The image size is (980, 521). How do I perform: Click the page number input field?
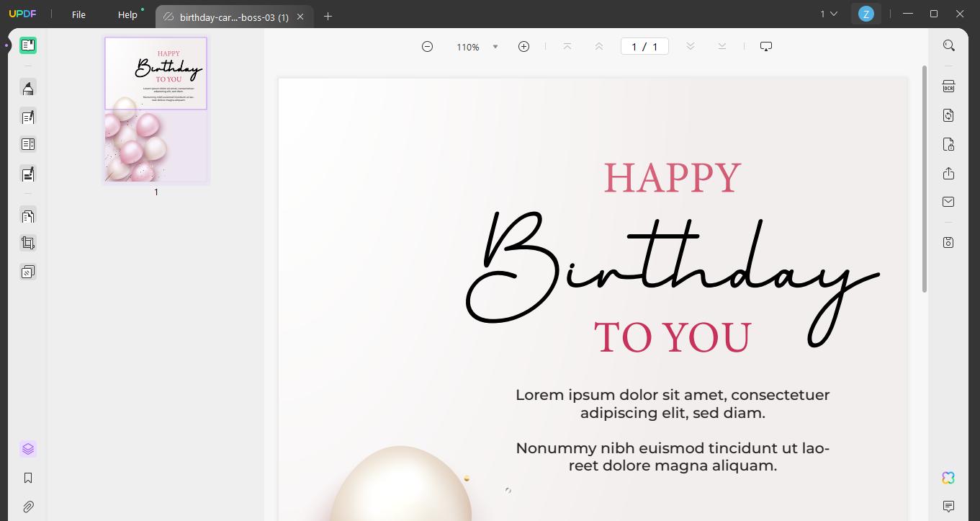[644, 47]
